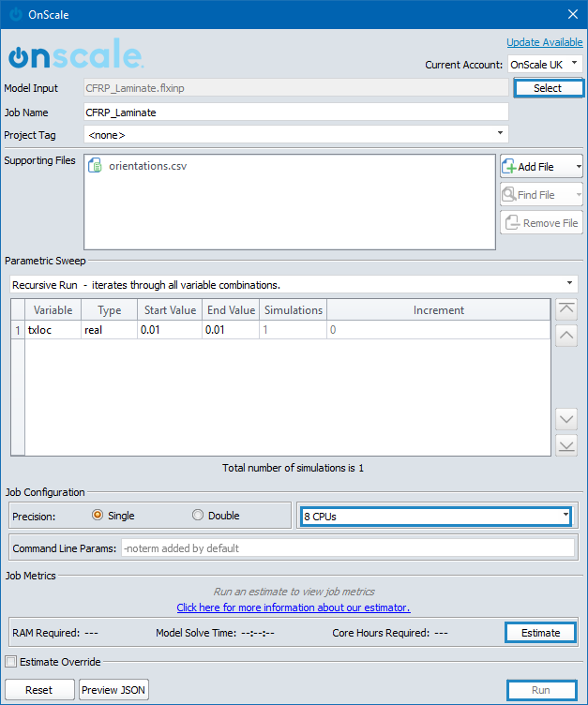Click the End Value 0.01 cell
This screenshot has height=705, width=588.
pyautogui.click(x=231, y=330)
